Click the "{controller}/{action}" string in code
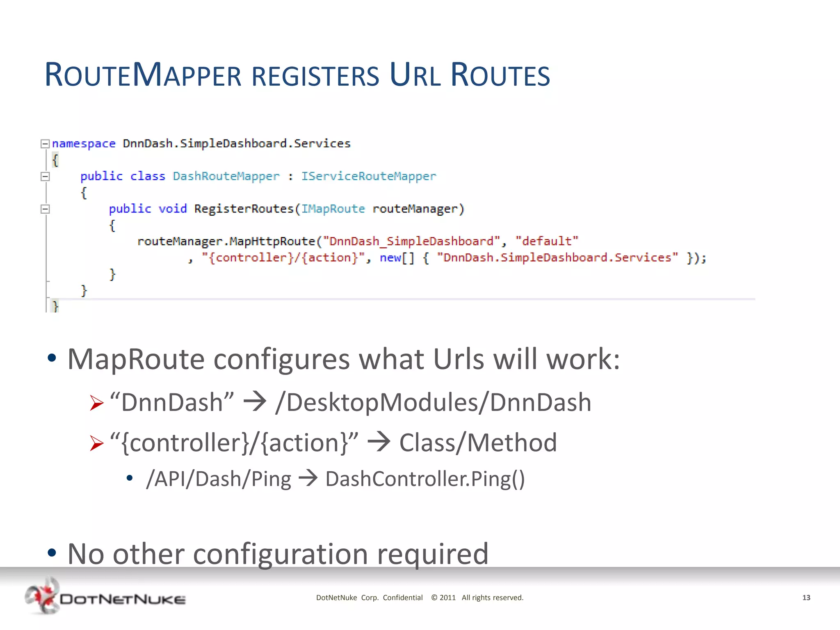Viewport: 840px width, 630px height. (x=283, y=258)
